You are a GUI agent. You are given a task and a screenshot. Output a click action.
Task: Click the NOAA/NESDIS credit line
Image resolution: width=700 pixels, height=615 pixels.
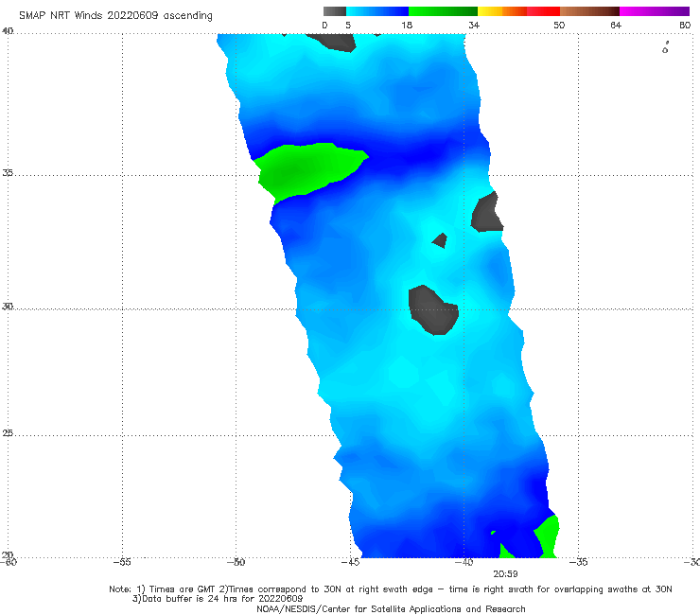point(391,608)
